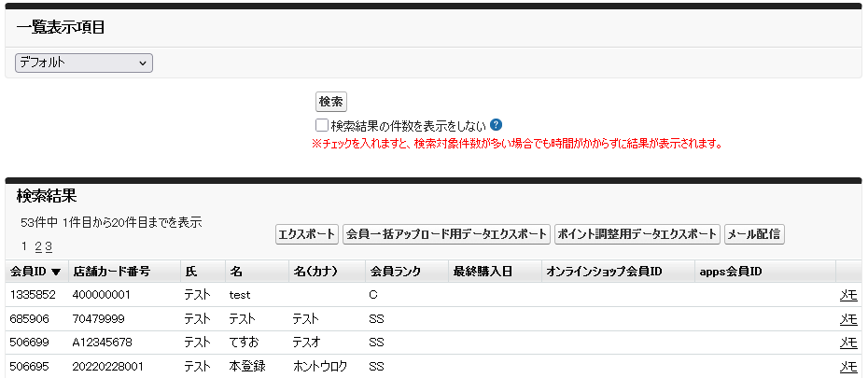Screen dimensions: 868x378
Task: Click the エクスポート button
Action: pos(307,234)
